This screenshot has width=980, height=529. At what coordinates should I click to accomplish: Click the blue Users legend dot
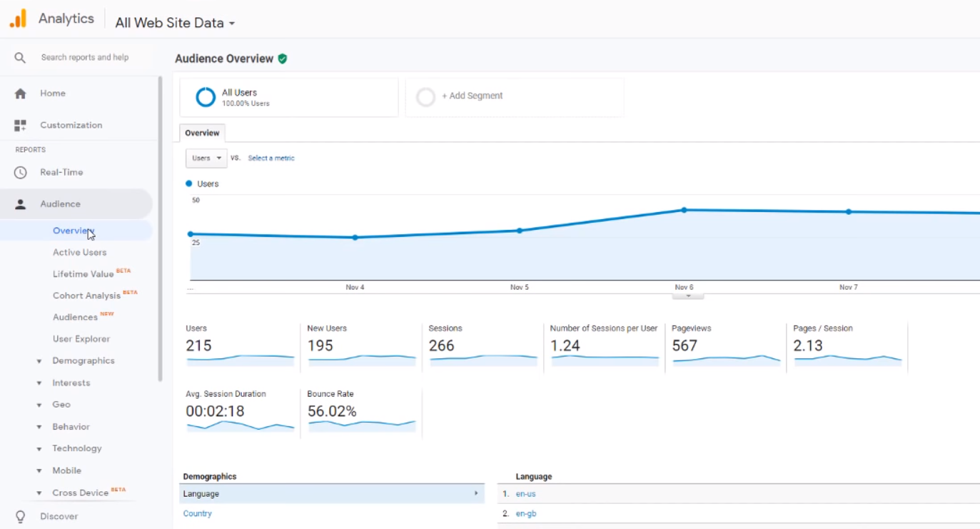click(x=189, y=183)
